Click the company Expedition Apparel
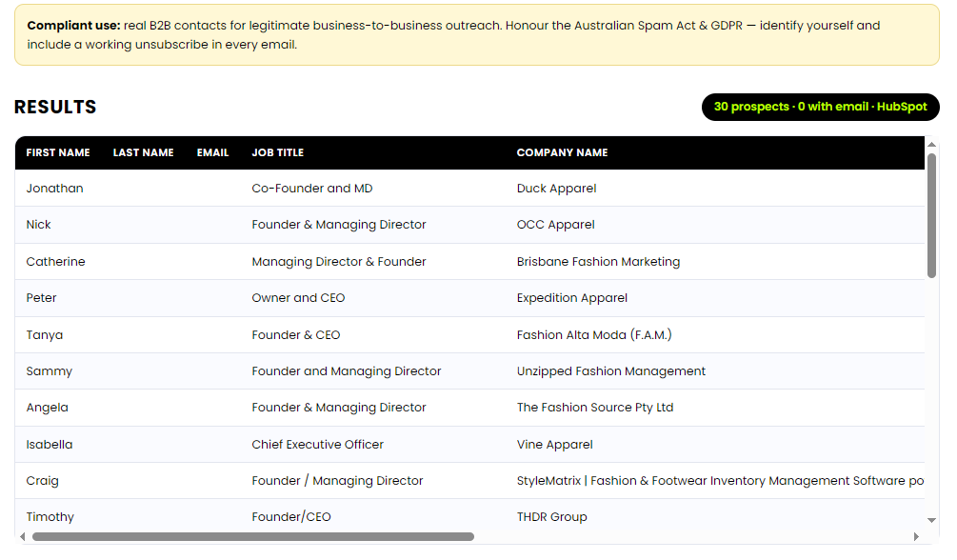Screen dimensions: 957x560 point(572,298)
